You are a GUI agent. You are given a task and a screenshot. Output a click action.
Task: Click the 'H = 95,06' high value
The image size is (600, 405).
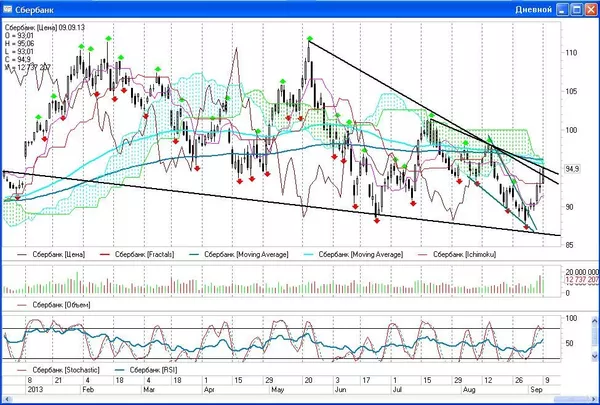pyautogui.click(x=20, y=44)
